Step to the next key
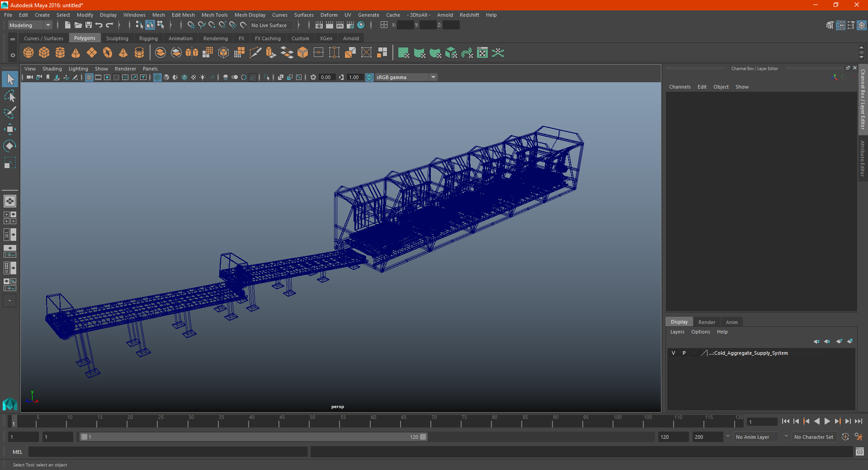Image resolution: width=868 pixels, height=470 pixels. click(x=837, y=421)
